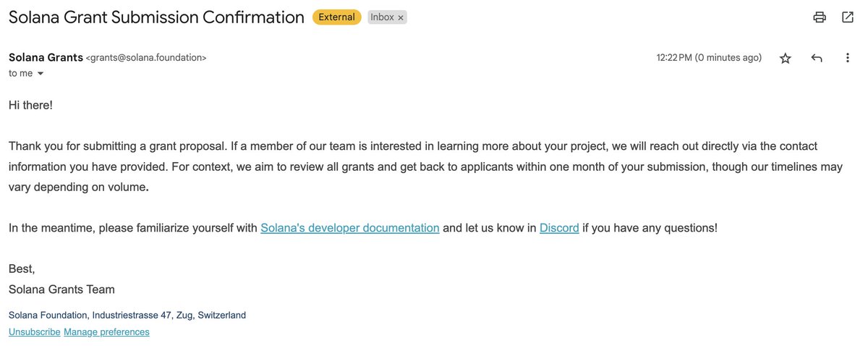Star the Solana Grants message
The width and height of the screenshot is (868, 346).
point(786,59)
